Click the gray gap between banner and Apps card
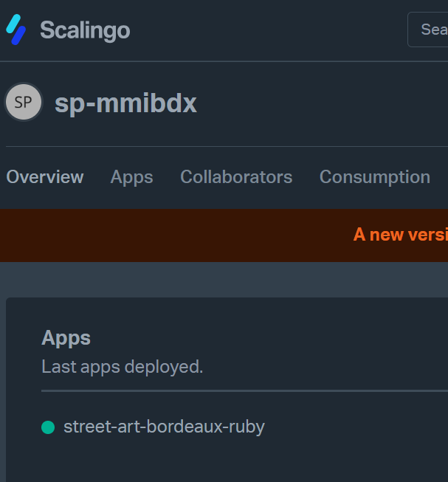The width and height of the screenshot is (448, 482). coord(221,280)
